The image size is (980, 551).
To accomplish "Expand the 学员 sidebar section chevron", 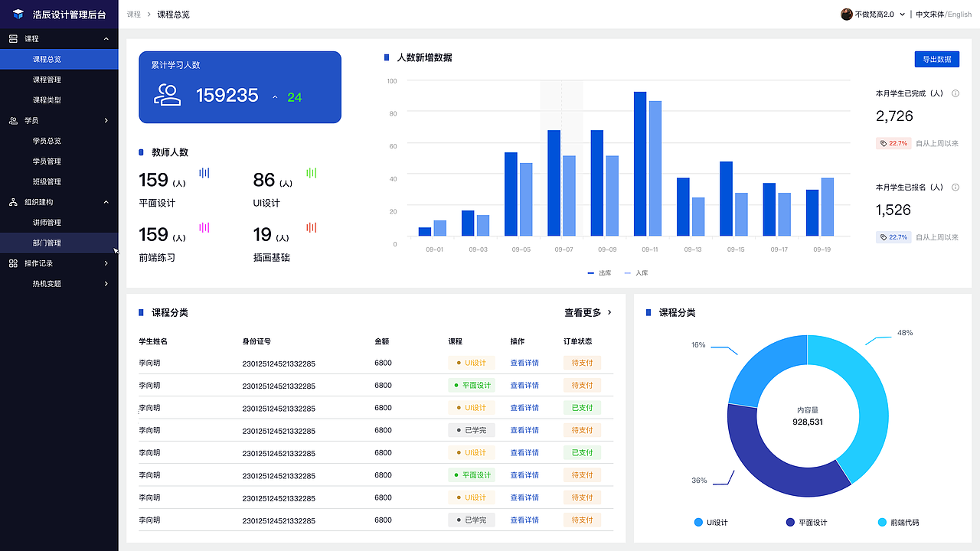I will 106,120.
